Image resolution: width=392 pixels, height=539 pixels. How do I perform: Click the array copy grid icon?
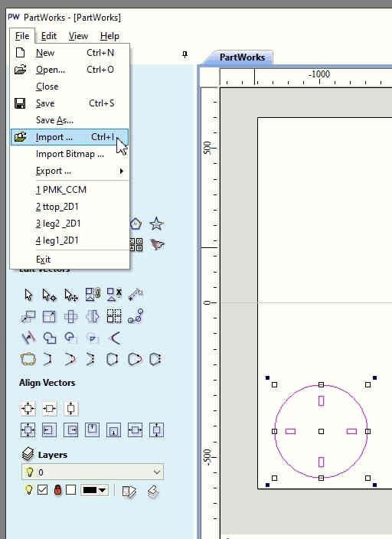114,316
